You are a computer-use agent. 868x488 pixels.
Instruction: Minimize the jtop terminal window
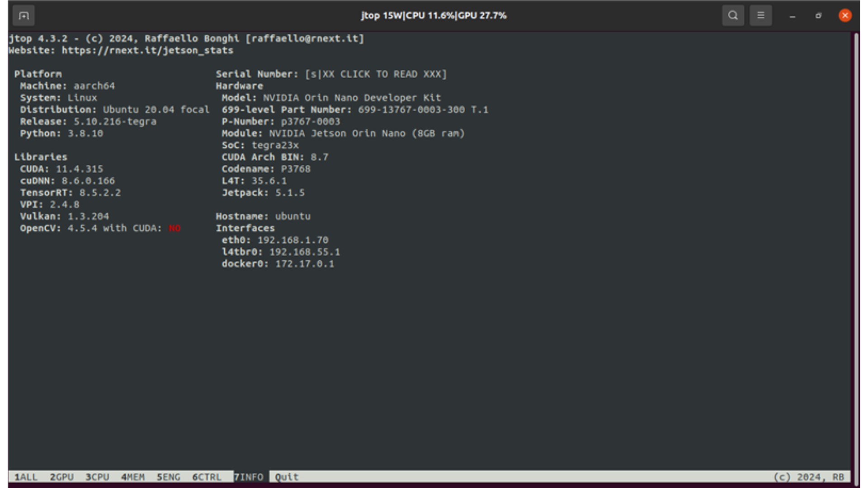click(x=792, y=16)
